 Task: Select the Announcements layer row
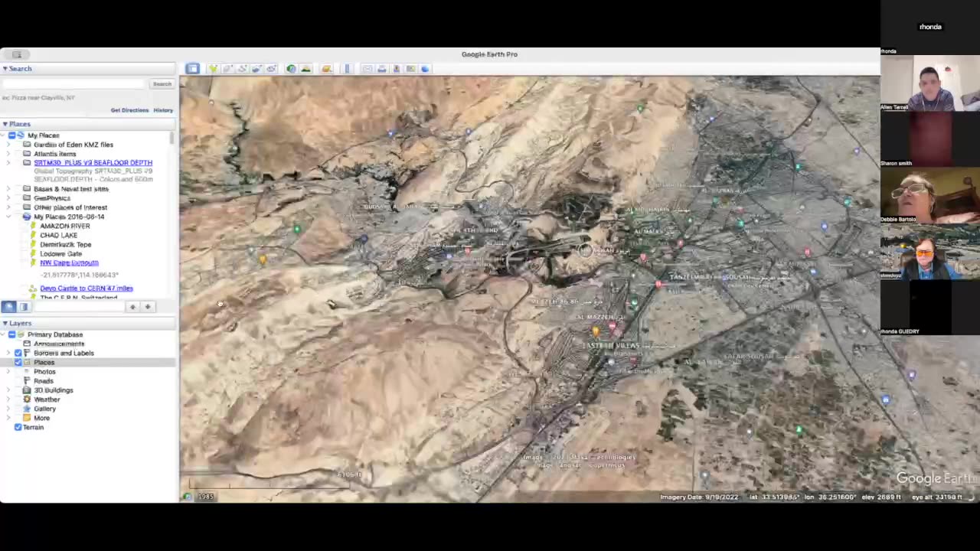58,344
